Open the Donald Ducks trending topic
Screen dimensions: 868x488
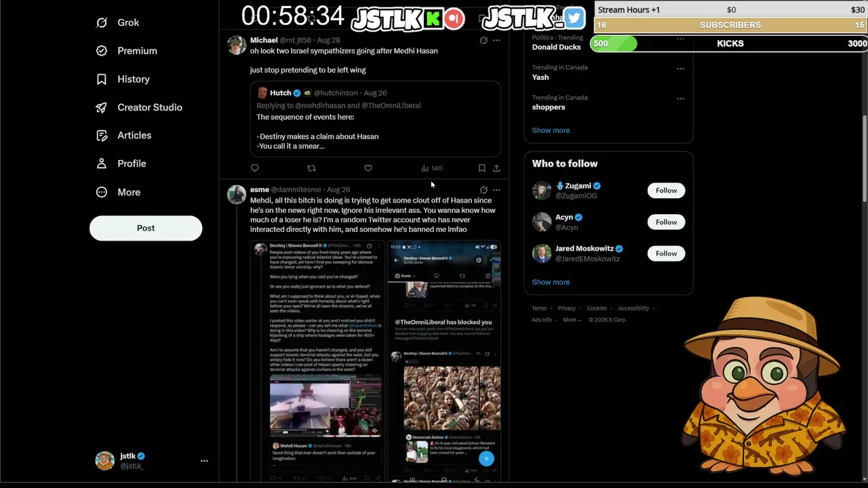pos(556,47)
